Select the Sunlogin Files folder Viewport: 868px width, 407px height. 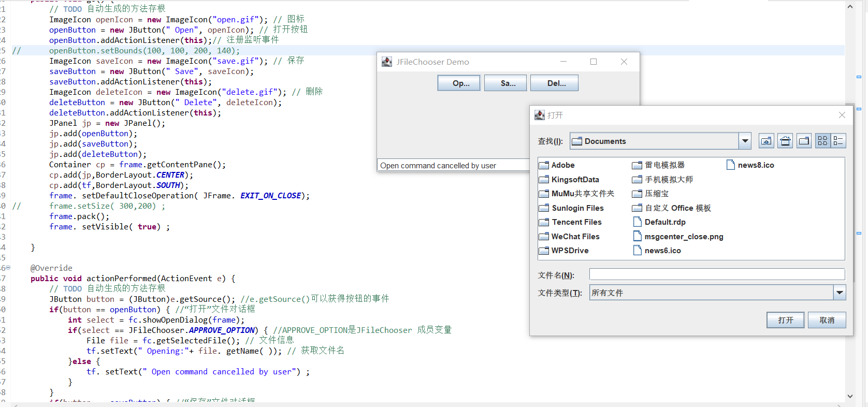(571, 208)
